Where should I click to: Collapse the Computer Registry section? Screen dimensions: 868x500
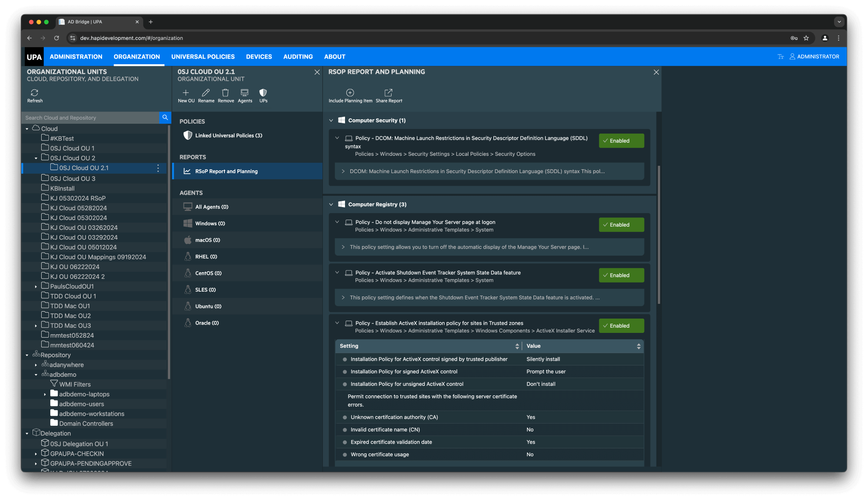331,204
